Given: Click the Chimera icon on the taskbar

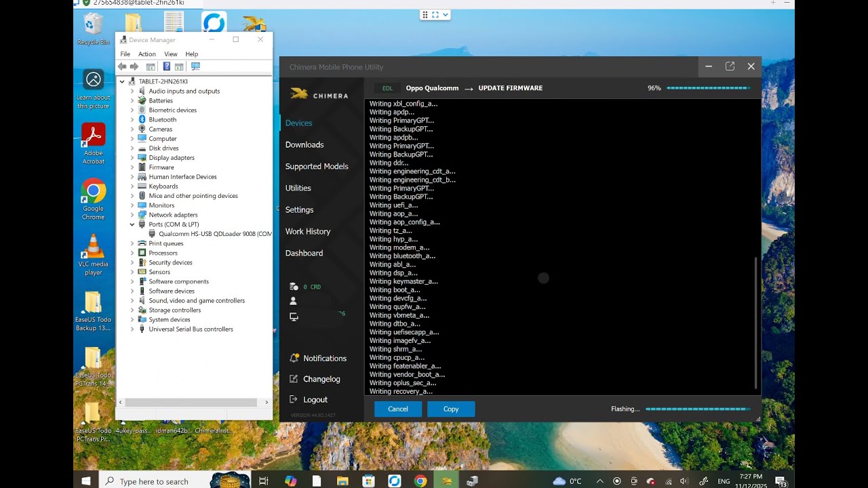Looking at the screenshot, I should (x=447, y=481).
